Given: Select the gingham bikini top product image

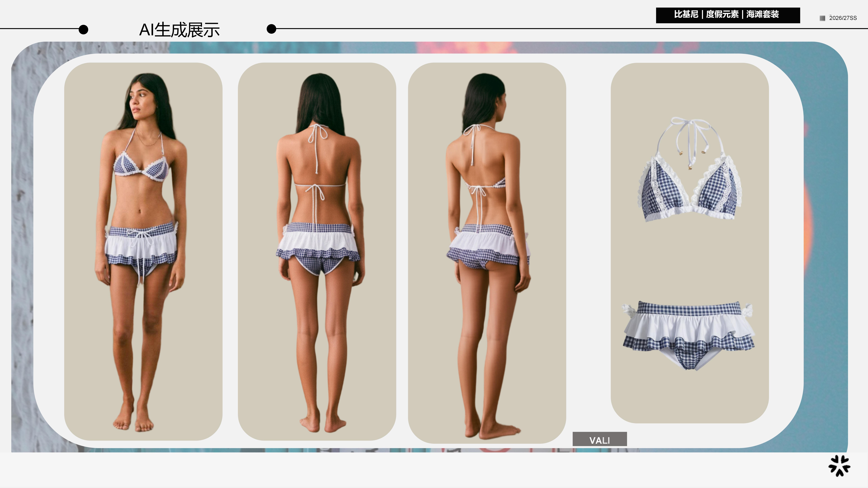Looking at the screenshot, I should tap(690, 169).
